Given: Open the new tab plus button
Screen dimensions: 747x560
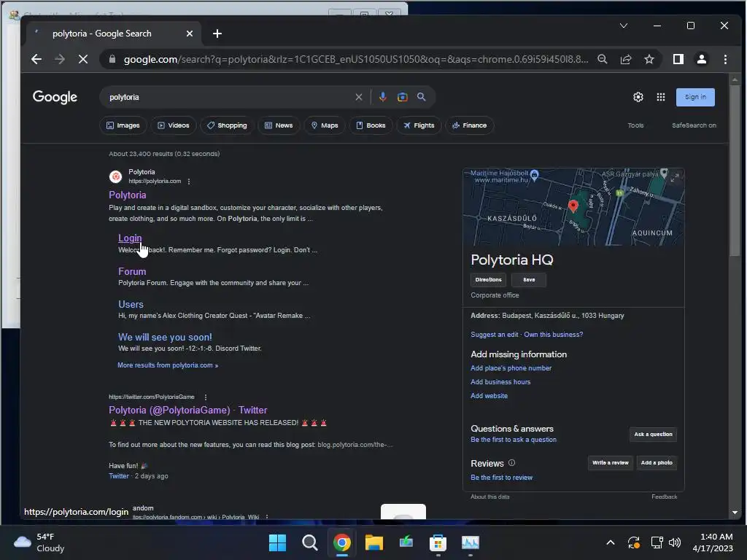Looking at the screenshot, I should 217,34.
